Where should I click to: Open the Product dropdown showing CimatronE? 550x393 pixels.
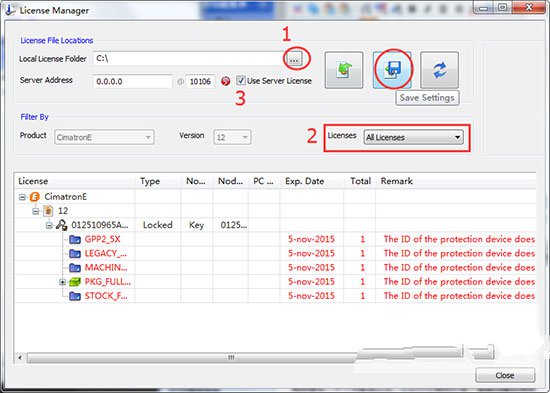104,137
